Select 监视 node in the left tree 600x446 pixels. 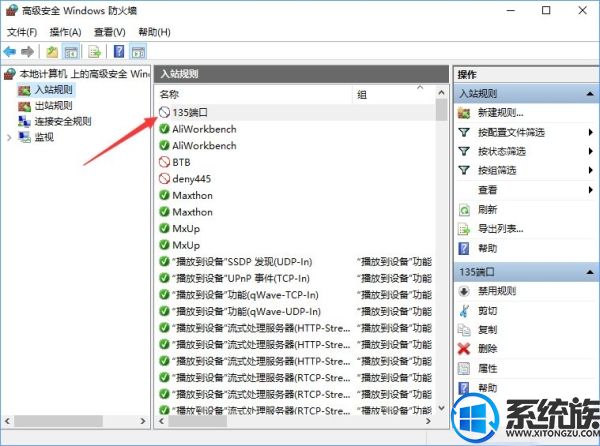(x=44, y=137)
